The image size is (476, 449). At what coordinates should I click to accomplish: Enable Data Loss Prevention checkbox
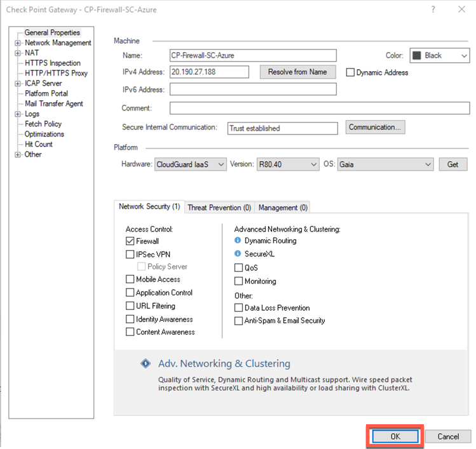[x=238, y=307]
